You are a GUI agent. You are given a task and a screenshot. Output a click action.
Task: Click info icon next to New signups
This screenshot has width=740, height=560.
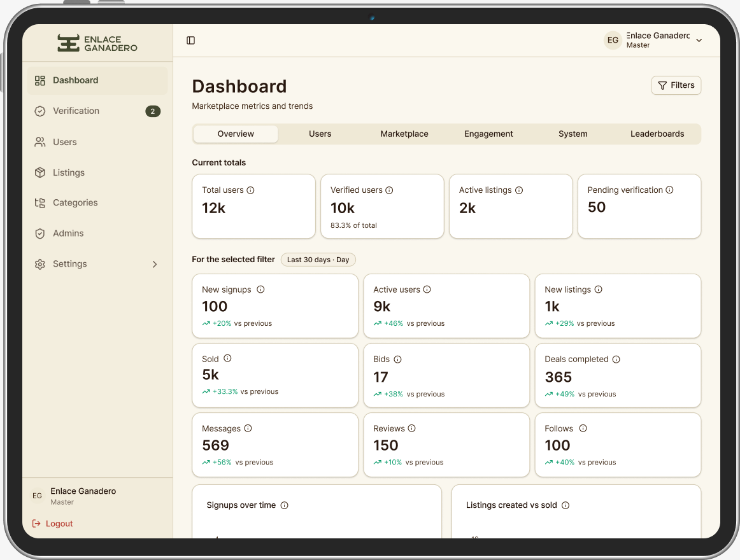(260, 289)
